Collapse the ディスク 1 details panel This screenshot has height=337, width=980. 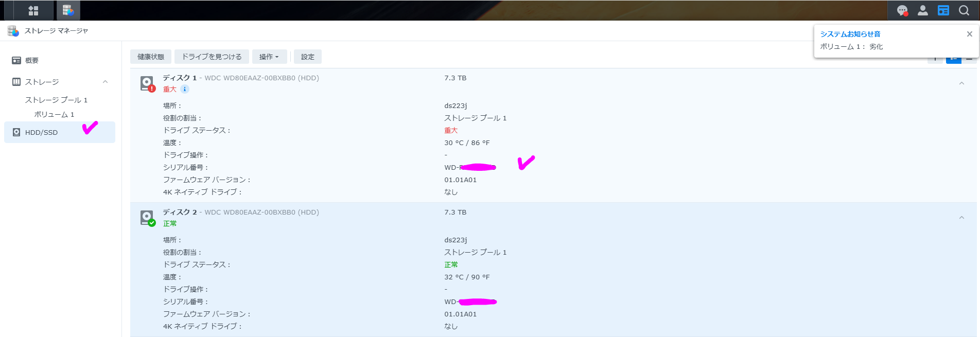point(961,83)
